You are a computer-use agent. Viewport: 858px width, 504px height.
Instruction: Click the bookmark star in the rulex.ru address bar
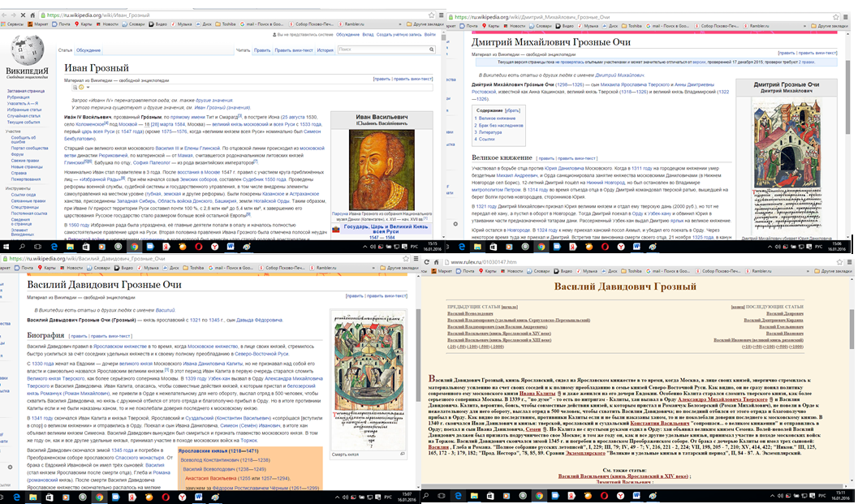(x=839, y=262)
